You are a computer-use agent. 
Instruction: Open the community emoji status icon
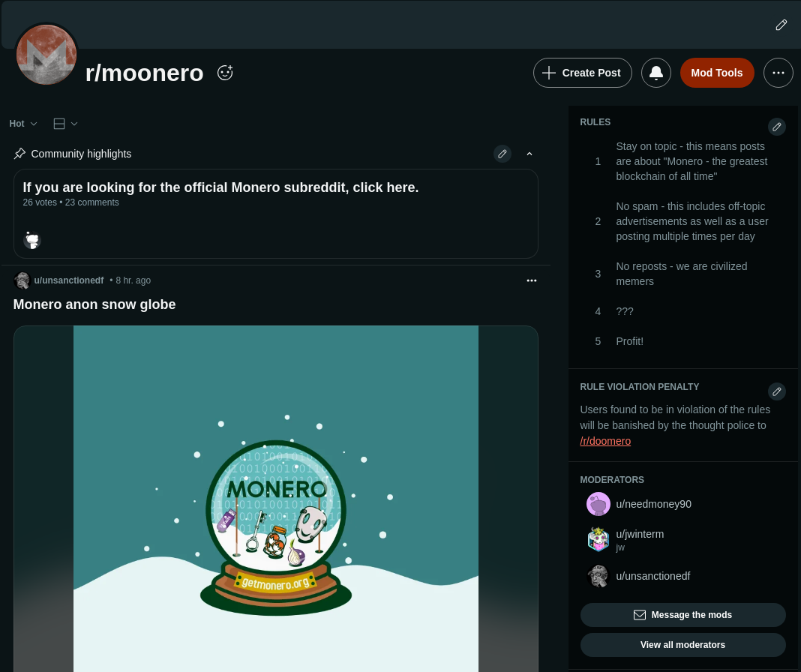[x=225, y=73]
